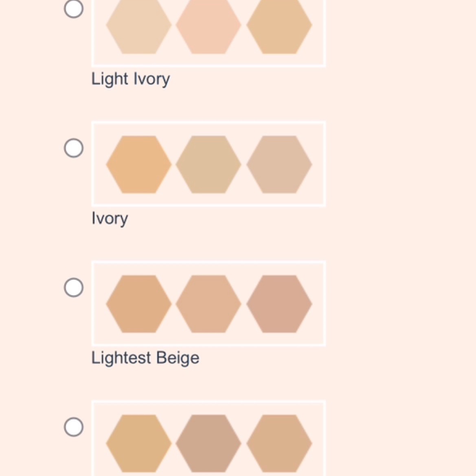Click the "Light Ivory" label text
The width and height of the screenshot is (476, 476).
click(130, 79)
